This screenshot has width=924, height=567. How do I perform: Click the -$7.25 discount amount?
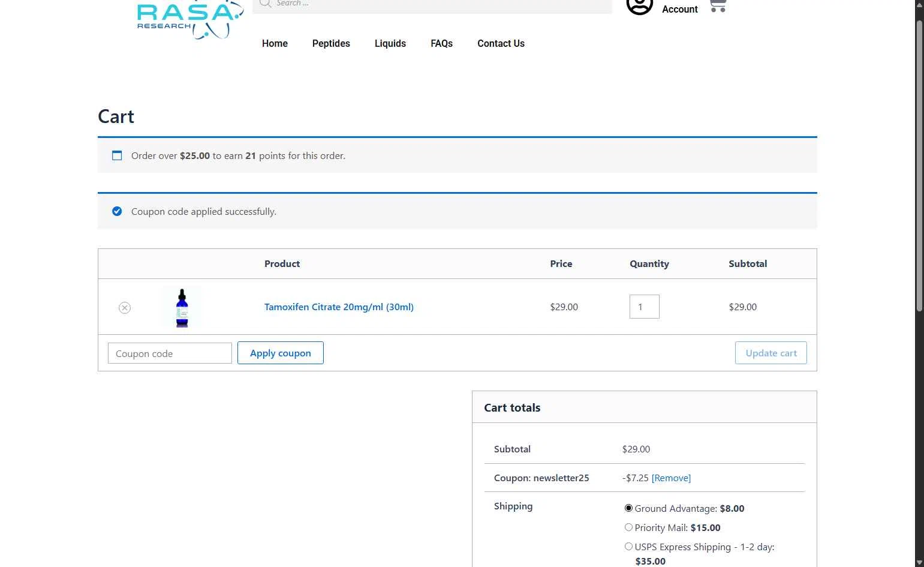click(636, 478)
